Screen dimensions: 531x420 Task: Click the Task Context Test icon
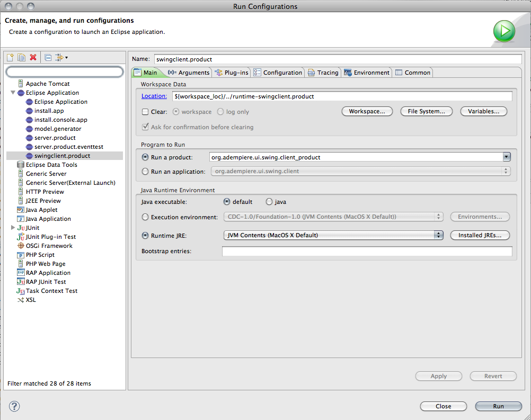21,291
